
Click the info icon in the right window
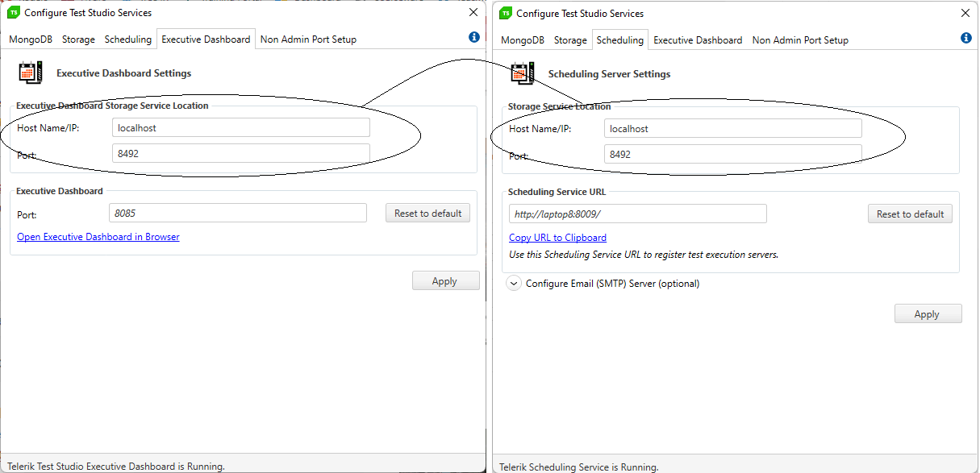966,38
